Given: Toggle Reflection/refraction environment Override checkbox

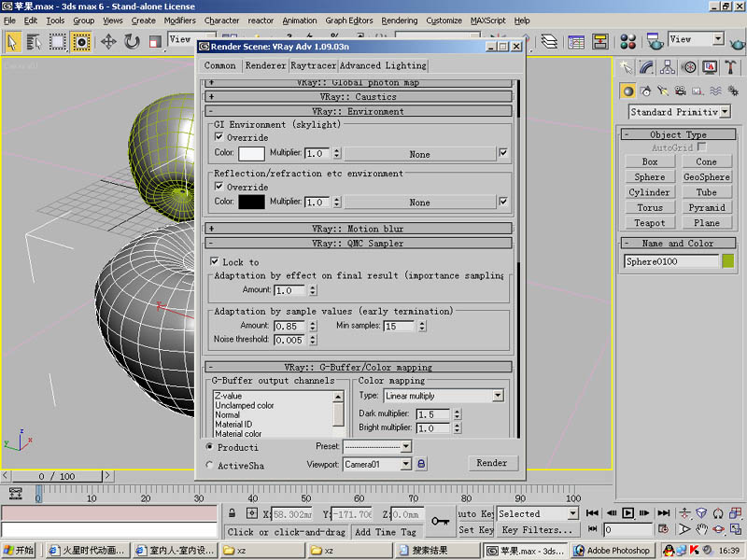Looking at the screenshot, I should point(218,186).
